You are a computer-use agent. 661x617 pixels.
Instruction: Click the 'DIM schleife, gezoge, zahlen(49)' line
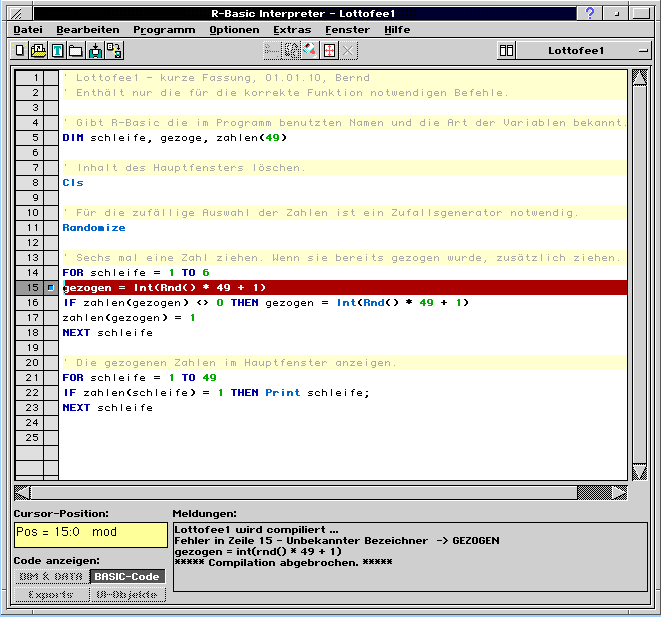[x=175, y=138]
